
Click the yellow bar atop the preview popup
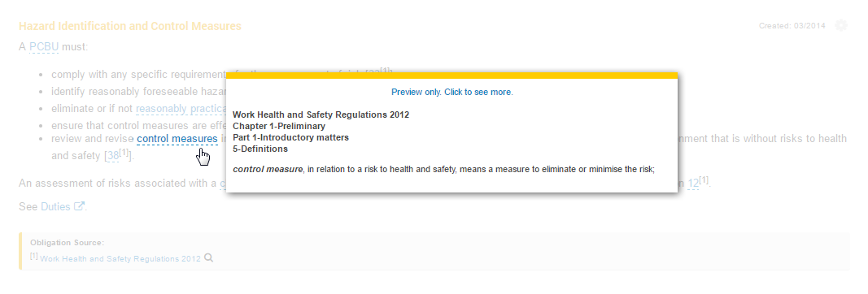pyautogui.click(x=451, y=76)
